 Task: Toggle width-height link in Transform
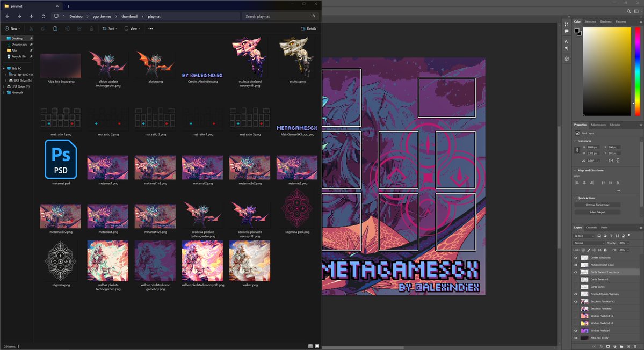pyautogui.click(x=577, y=150)
